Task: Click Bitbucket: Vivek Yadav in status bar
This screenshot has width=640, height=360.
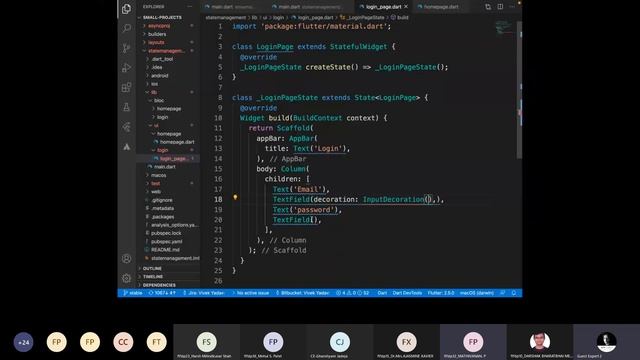Action: click(x=302, y=293)
